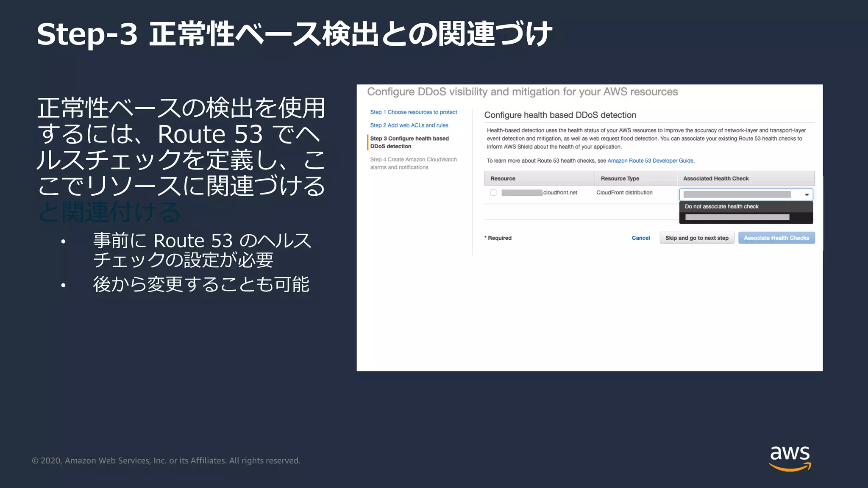The image size is (868, 488).
Task: Choose 'Do not associate health check' option
Action: coord(746,207)
